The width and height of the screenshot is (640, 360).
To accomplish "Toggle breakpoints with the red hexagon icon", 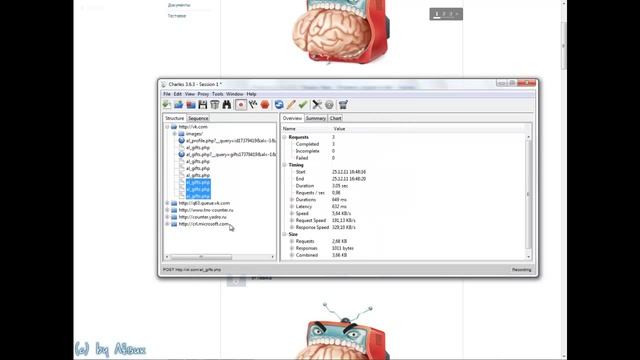I will (265, 105).
